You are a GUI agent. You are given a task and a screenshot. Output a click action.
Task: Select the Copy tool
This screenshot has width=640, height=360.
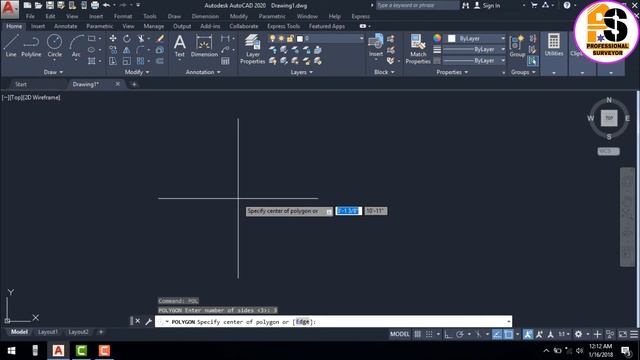click(113, 50)
